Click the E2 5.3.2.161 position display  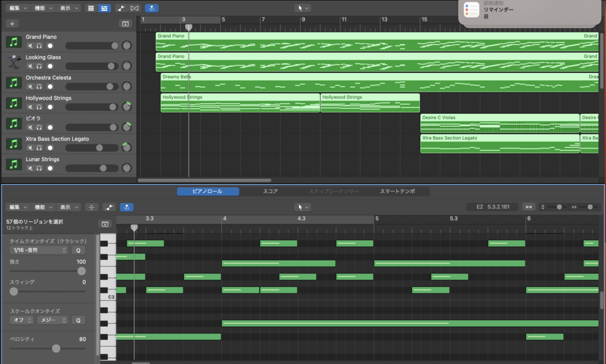(492, 207)
